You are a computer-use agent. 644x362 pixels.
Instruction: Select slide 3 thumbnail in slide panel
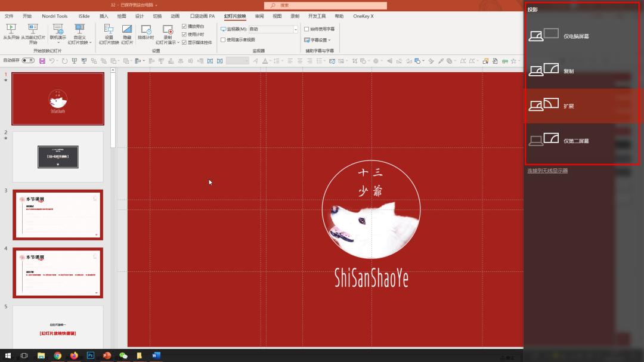[x=58, y=215]
